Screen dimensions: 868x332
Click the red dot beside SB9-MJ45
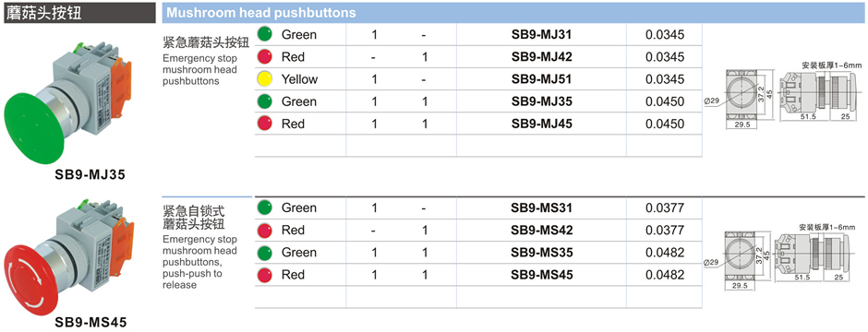pyautogui.click(x=265, y=124)
